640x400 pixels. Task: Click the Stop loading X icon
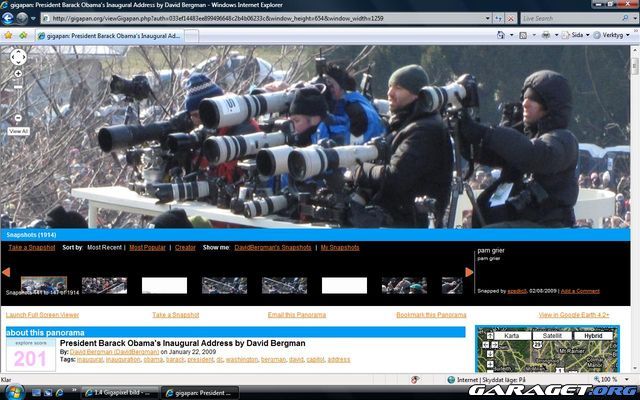pyautogui.click(x=510, y=18)
